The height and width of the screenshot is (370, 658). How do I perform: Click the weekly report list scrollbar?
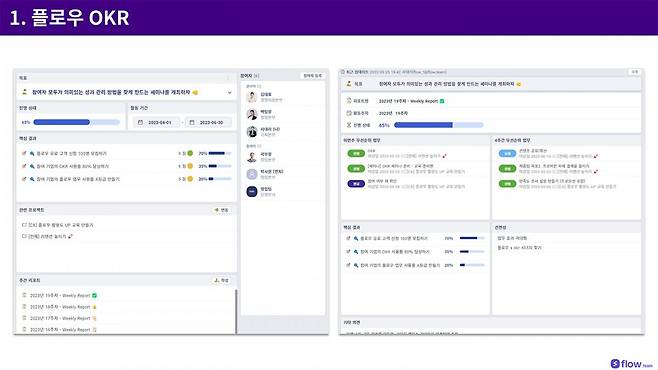[236, 311]
